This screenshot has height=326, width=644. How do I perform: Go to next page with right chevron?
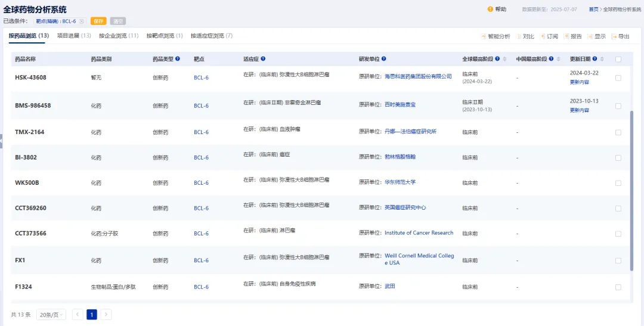106,315
